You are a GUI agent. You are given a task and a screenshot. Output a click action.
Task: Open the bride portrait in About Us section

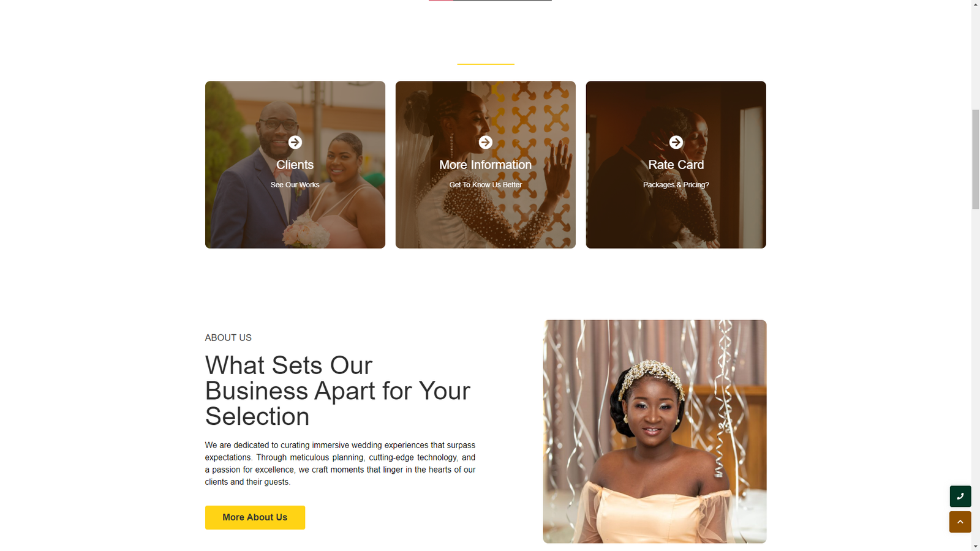pos(654,432)
